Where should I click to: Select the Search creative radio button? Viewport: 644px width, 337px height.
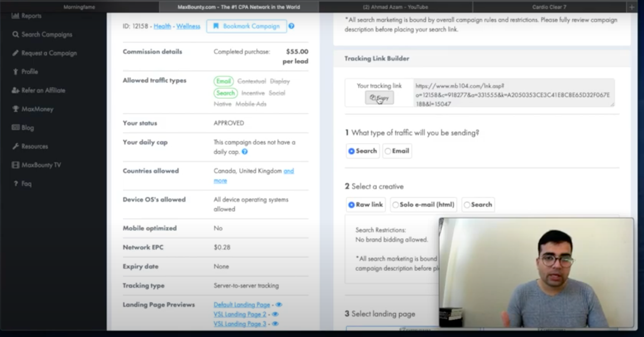(x=467, y=205)
